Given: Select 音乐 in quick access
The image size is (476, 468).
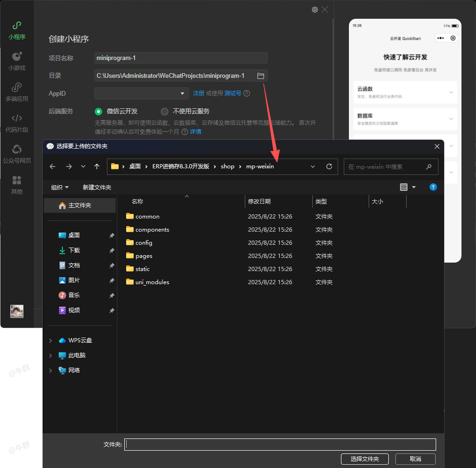Looking at the screenshot, I should pos(74,295).
